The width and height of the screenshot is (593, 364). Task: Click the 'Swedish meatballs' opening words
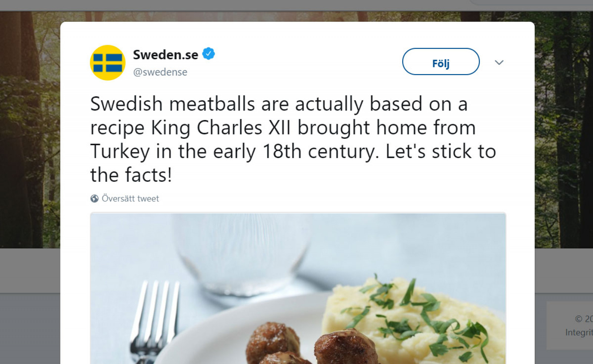point(172,104)
